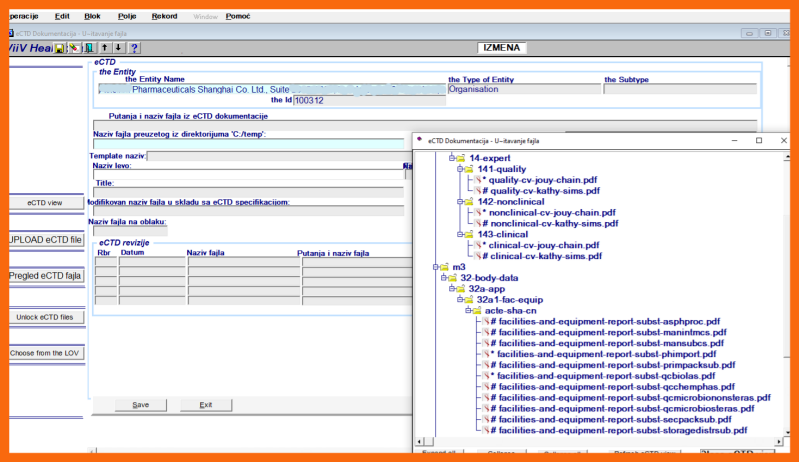Click the UPLOAD eCTD file button
Viewport: 799px width, 462px height.
[x=44, y=240]
